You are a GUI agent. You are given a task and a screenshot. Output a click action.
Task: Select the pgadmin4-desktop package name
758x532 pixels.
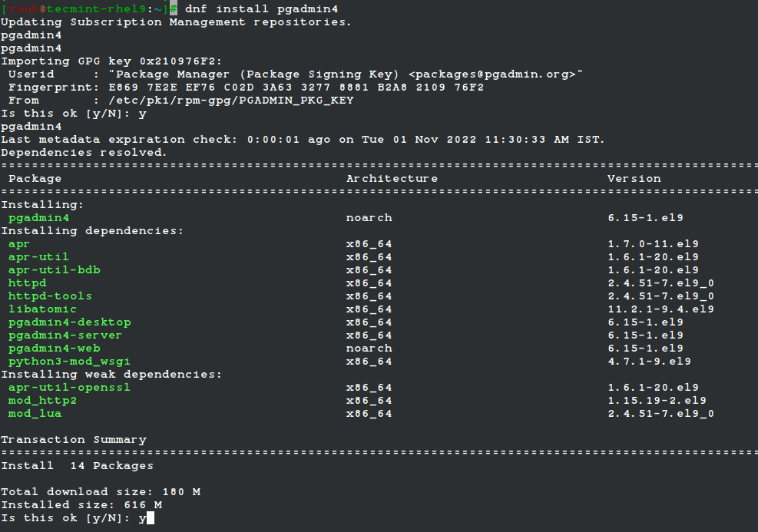[69, 322]
